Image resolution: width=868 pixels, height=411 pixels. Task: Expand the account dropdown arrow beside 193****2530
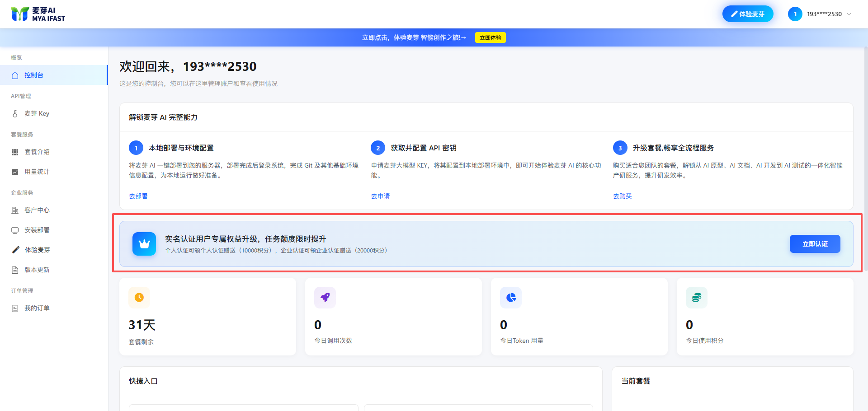849,14
